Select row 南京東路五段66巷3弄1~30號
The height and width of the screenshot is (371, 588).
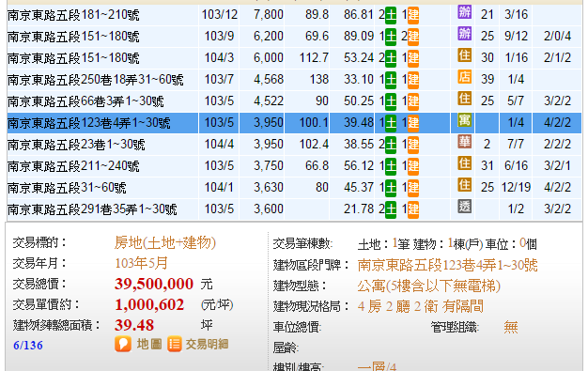click(294, 101)
